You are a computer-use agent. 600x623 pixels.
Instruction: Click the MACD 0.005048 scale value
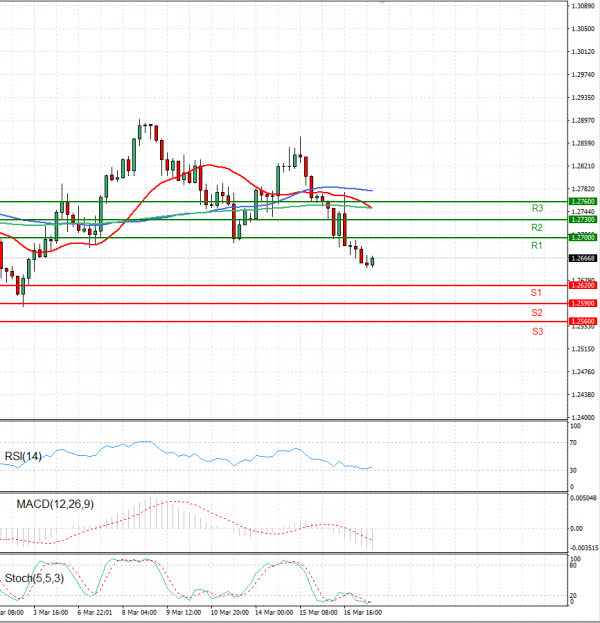pyautogui.click(x=584, y=498)
